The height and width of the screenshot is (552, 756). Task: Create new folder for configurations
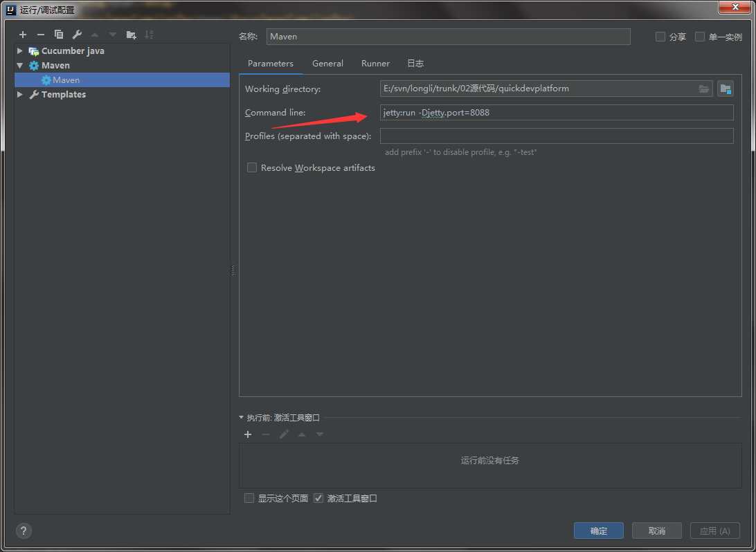click(x=131, y=35)
